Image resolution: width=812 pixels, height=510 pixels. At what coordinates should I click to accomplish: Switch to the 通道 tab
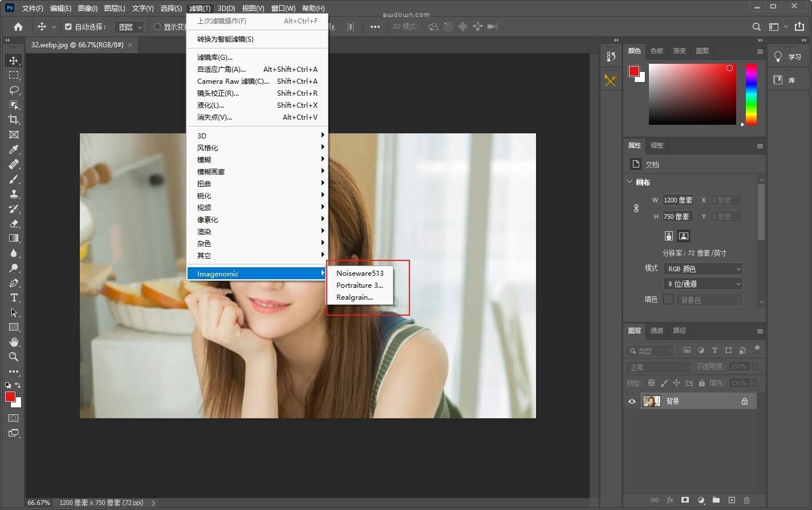tap(657, 331)
